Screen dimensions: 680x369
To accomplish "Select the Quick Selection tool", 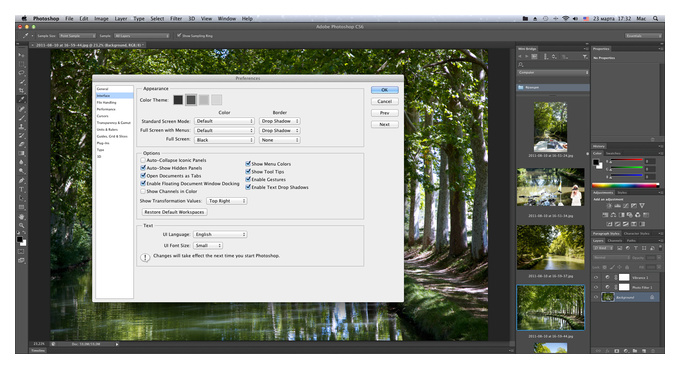I will tap(21, 82).
